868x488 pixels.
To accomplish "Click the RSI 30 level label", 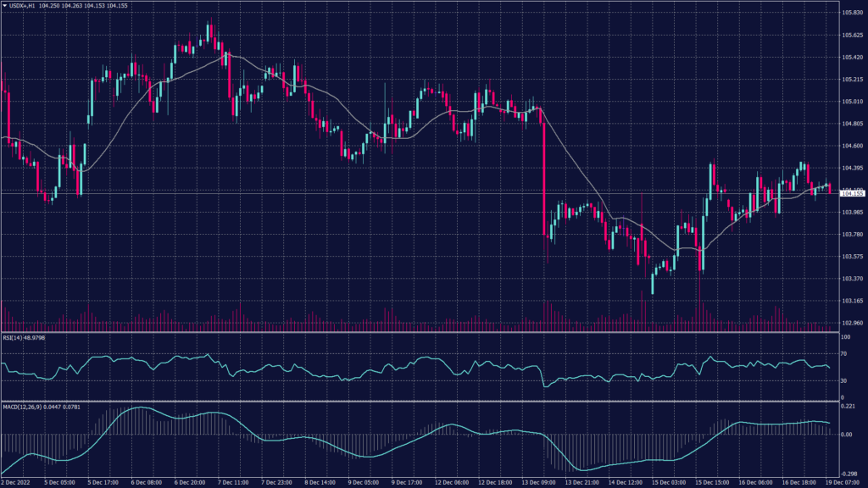I will point(844,381).
